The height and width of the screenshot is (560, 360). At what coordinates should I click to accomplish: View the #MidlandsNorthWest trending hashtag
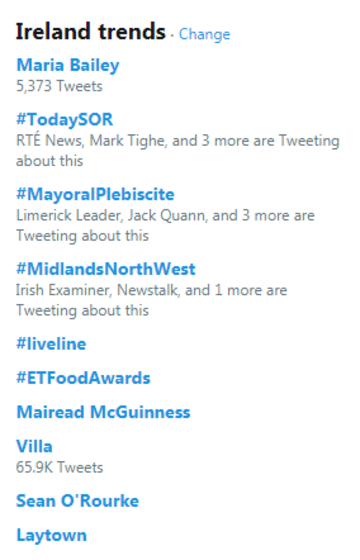pos(106,269)
